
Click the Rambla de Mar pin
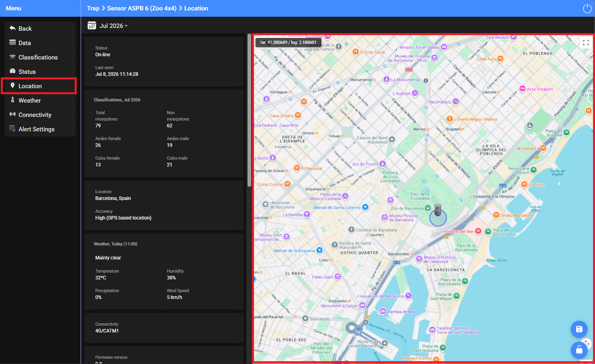(x=383, y=311)
